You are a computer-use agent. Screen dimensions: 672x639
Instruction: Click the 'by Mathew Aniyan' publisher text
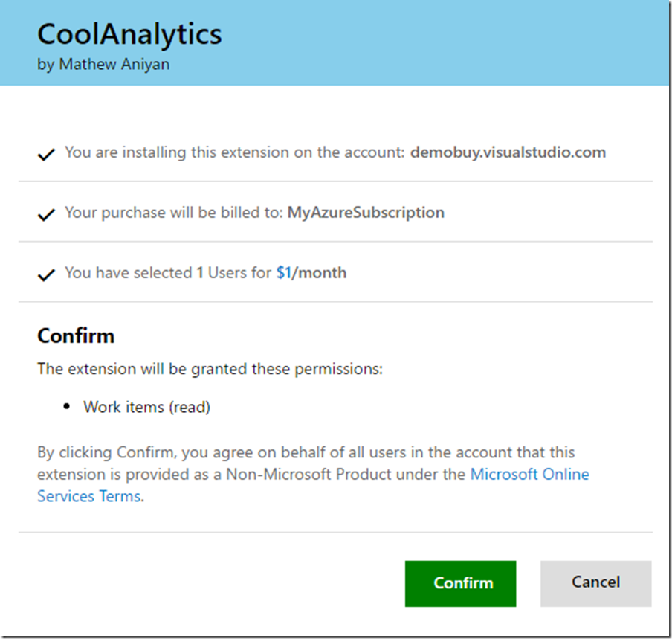[x=103, y=64]
